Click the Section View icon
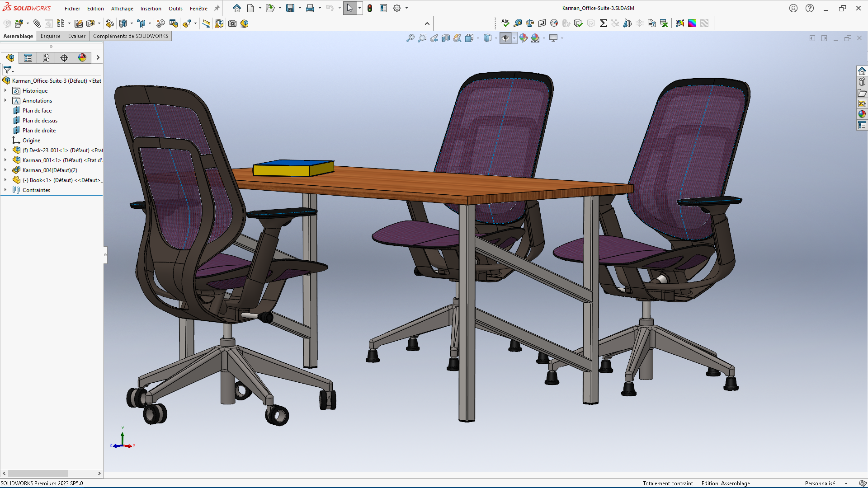 pos(446,38)
